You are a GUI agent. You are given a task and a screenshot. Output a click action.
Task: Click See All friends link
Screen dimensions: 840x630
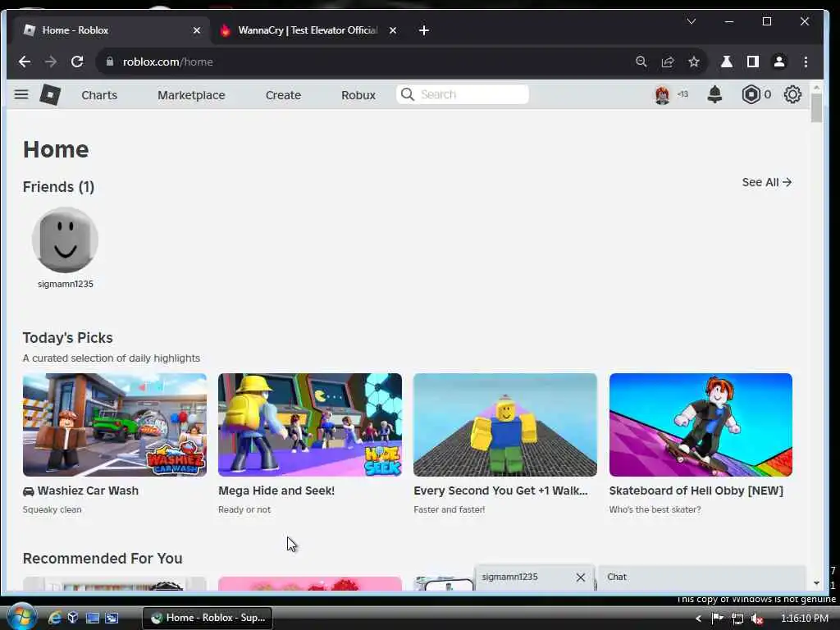point(767,182)
